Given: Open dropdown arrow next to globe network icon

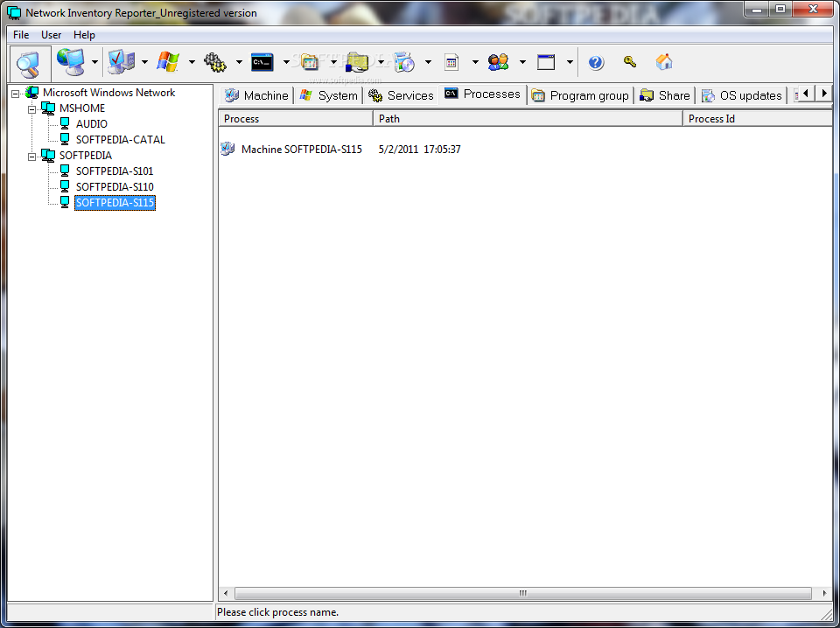Looking at the screenshot, I should coord(94,62).
